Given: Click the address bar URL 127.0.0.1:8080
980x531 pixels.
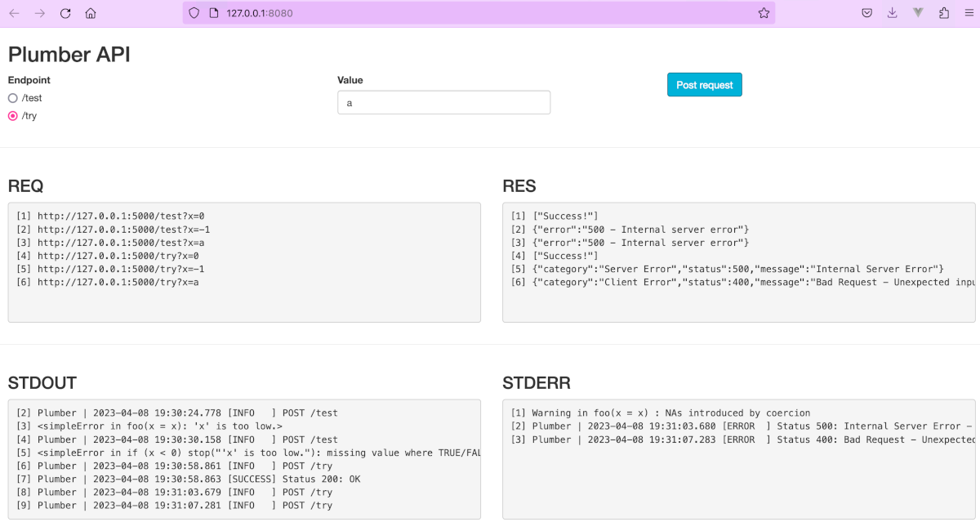Looking at the screenshot, I should pyautogui.click(x=260, y=13).
